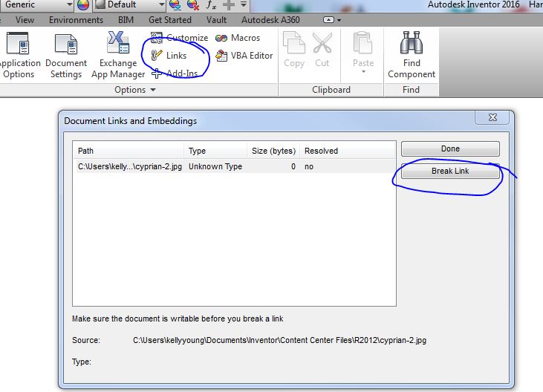Sort by the Resolved column header

[x=348, y=151]
